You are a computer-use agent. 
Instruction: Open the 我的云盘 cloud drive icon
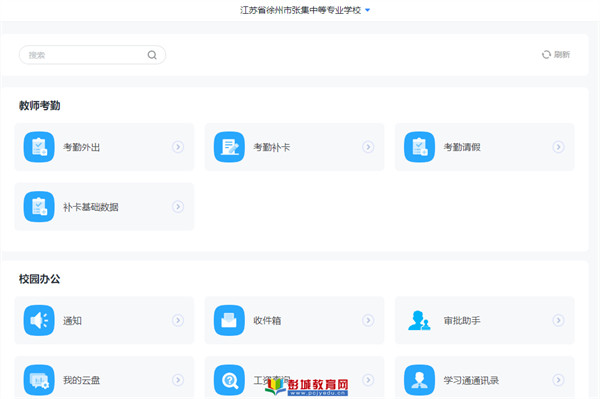[39, 380]
